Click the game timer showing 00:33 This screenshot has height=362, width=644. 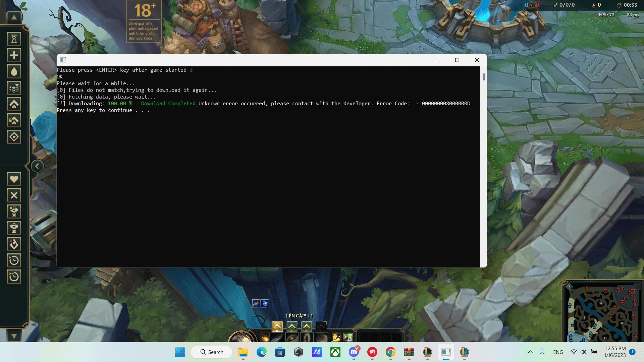pos(627,5)
